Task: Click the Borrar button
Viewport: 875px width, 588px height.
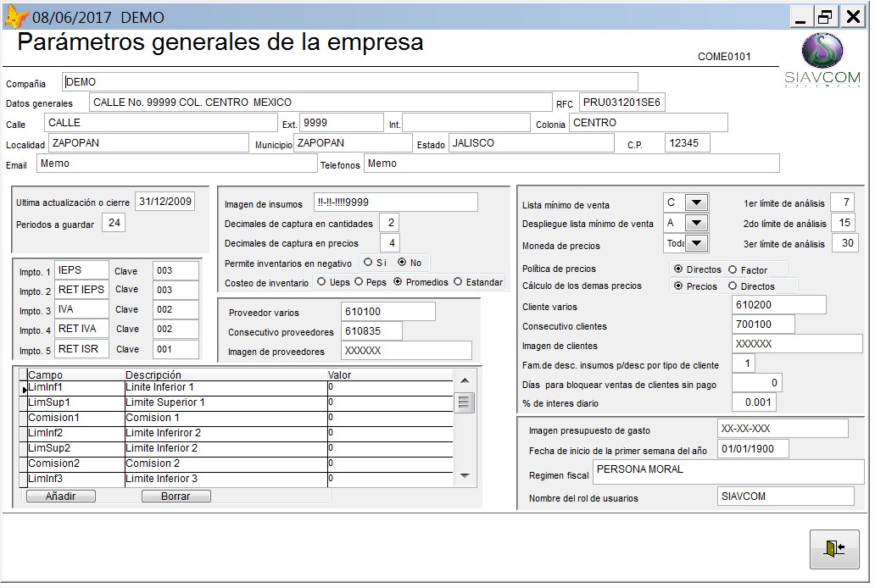Action: pyautogui.click(x=176, y=496)
